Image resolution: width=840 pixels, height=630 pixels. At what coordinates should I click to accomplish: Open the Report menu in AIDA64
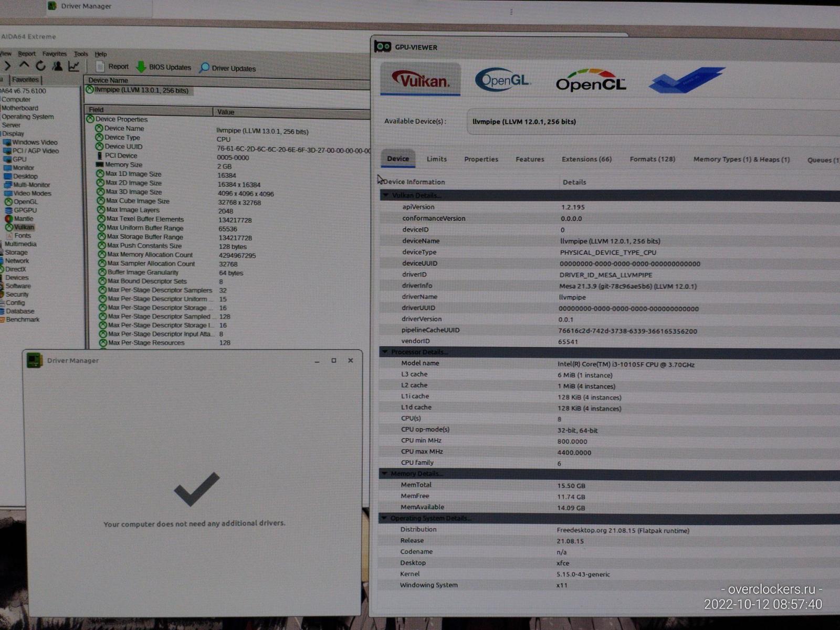coord(27,54)
